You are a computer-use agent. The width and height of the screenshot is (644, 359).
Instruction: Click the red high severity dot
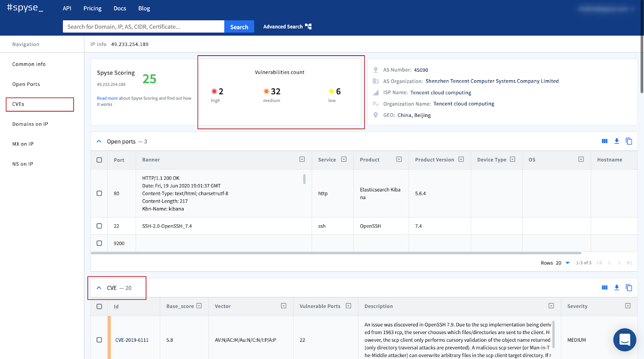(x=214, y=91)
